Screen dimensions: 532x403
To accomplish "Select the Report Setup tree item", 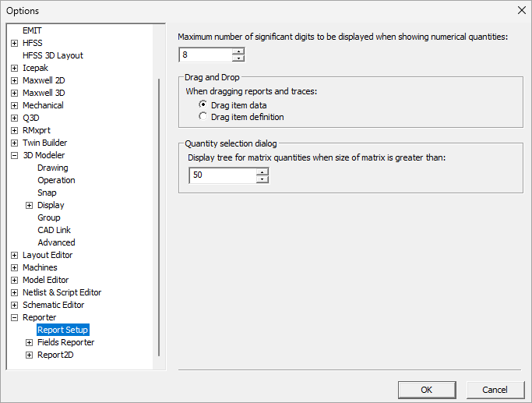I will tap(63, 330).
